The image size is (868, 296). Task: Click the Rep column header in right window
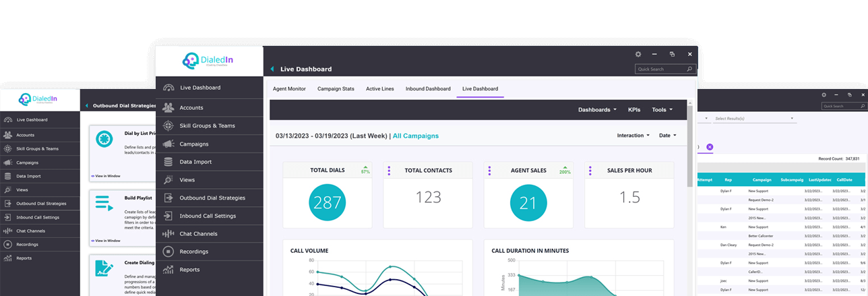click(728, 180)
